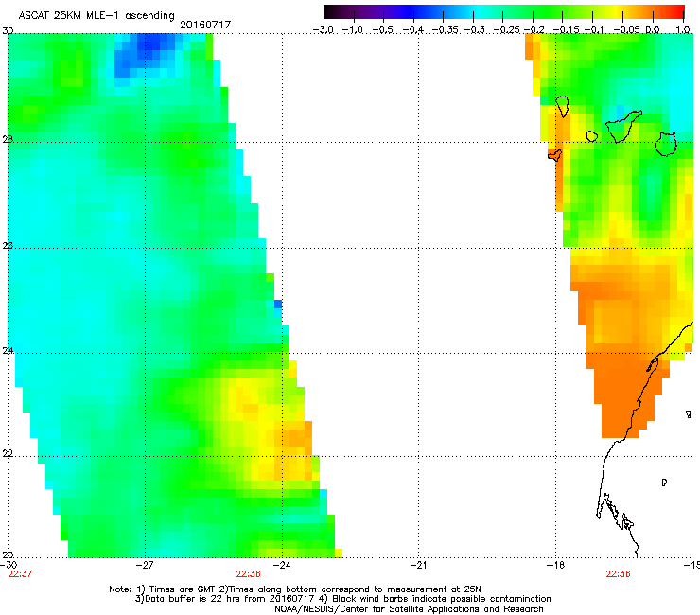
Task: Click the -0.4 color scale label
Action: (x=413, y=30)
